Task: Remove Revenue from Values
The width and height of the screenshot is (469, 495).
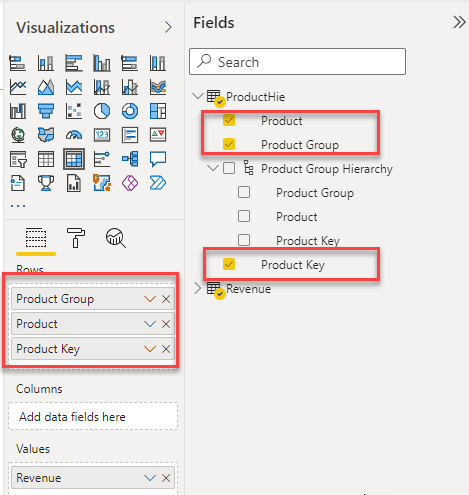Action: click(166, 478)
